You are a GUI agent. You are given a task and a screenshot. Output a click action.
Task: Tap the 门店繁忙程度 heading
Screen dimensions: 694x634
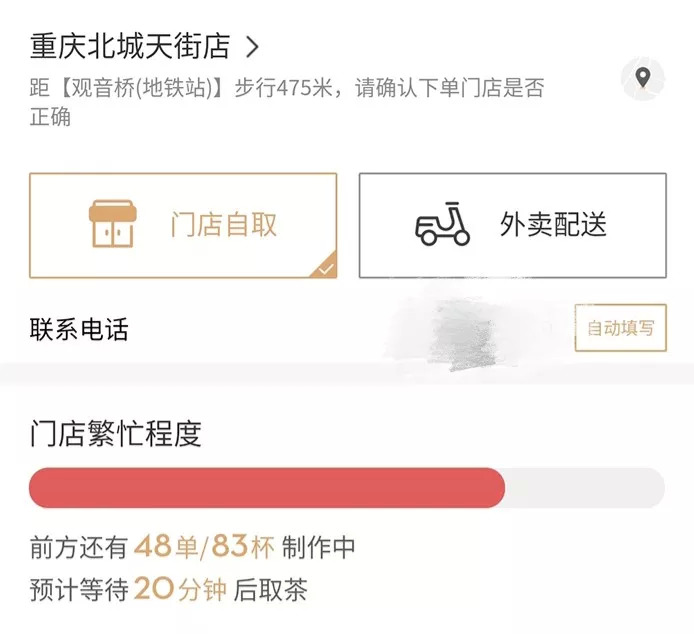point(116,433)
